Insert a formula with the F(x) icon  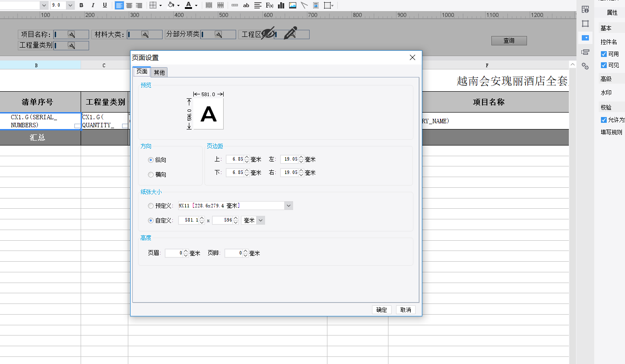(270, 5)
